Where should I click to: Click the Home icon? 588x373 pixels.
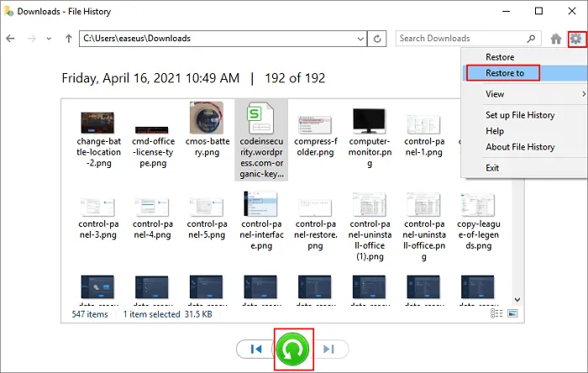pyautogui.click(x=555, y=39)
